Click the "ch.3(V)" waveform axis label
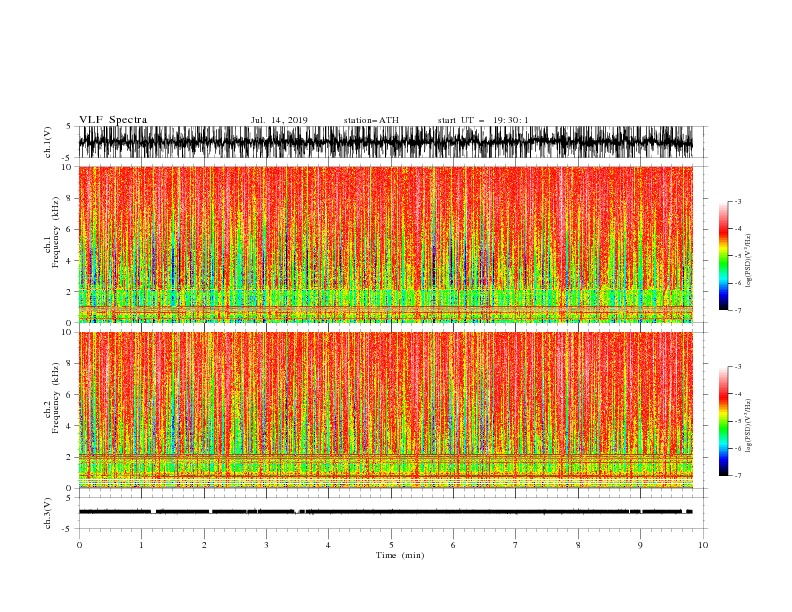Viewport: 792px width, 612px height. (48, 513)
